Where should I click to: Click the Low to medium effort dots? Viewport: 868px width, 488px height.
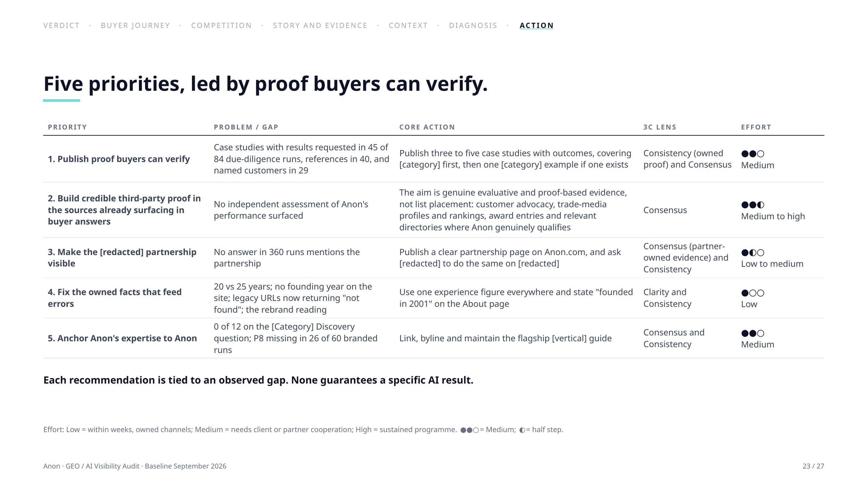point(752,253)
